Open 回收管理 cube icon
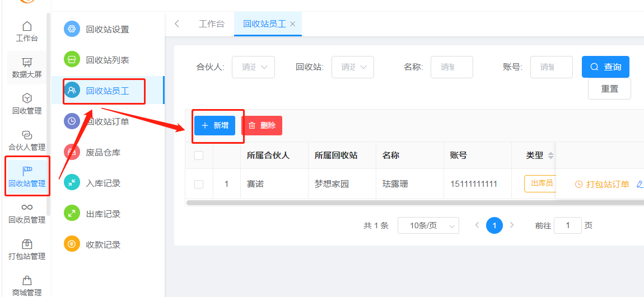This screenshot has height=297, width=644. pyautogui.click(x=27, y=98)
